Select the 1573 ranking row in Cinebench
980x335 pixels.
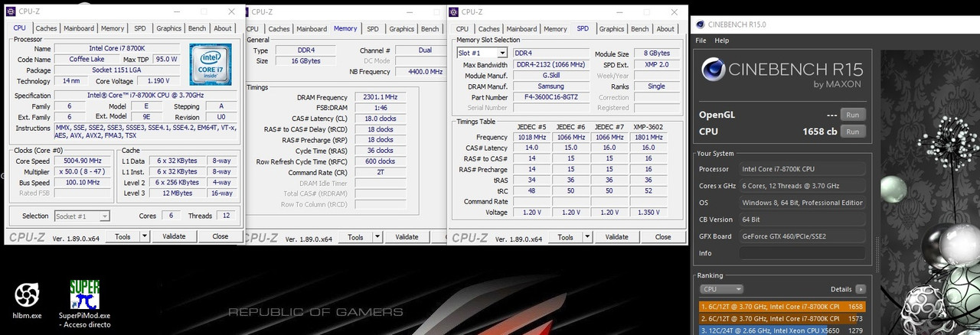pos(782,318)
